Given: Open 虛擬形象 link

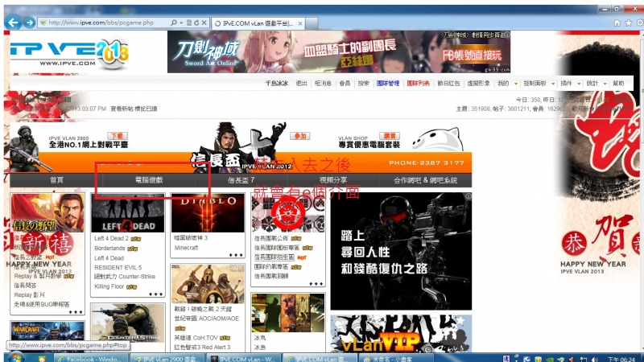Looking at the screenshot, I should [478, 84].
